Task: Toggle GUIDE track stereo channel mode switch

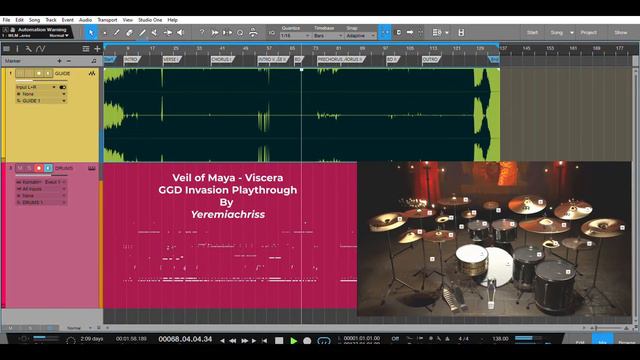Action: tap(62, 87)
